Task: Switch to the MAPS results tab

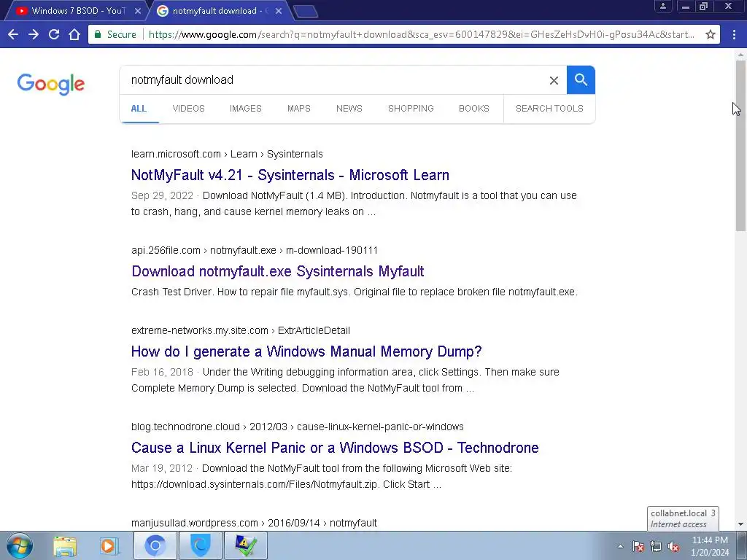Action: [298, 109]
